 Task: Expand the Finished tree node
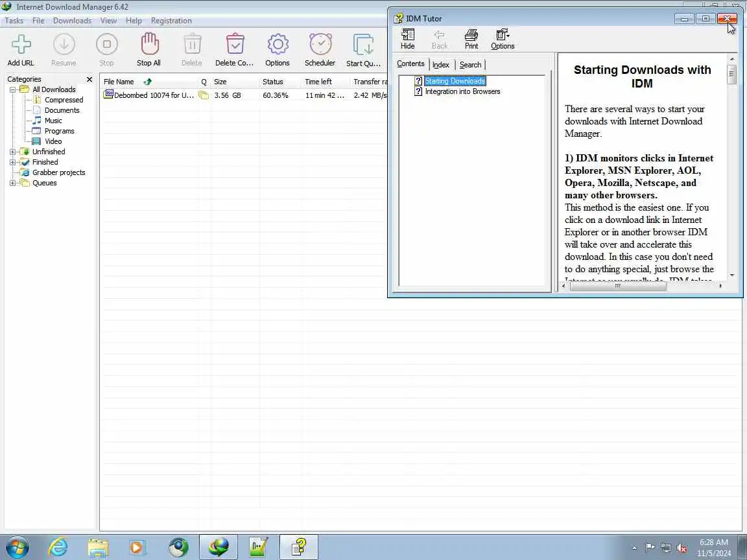(13, 163)
